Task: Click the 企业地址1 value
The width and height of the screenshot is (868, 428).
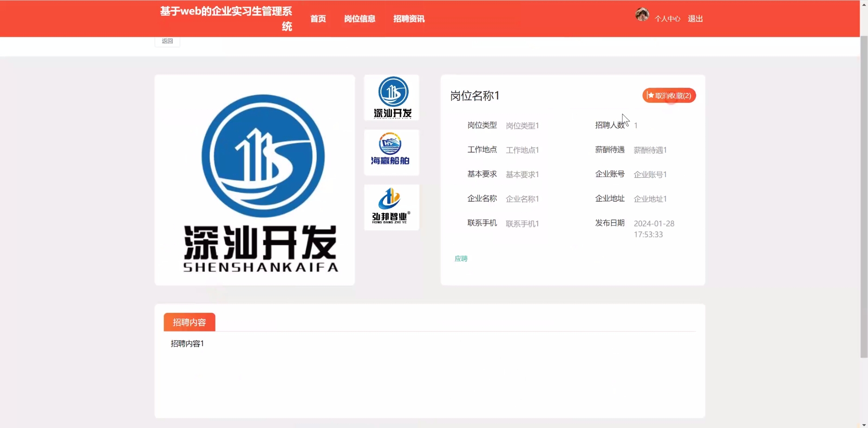Action: tap(650, 199)
